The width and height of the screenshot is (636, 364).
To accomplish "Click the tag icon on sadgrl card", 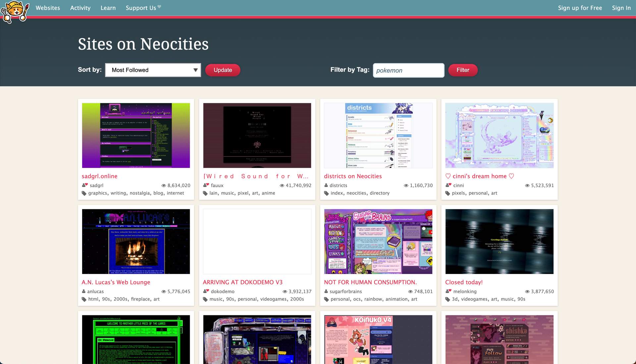I will click(x=84, y=193).
